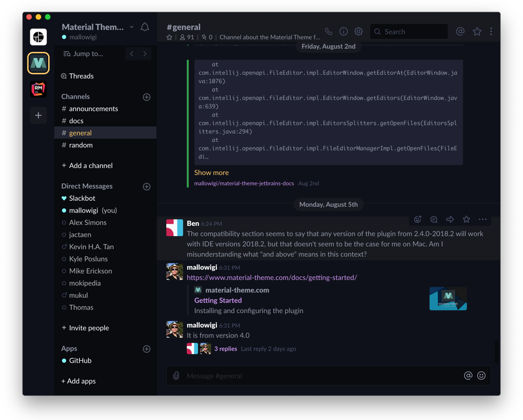Go back in history with left arrow
523x420 pixels.
point(132,54)
